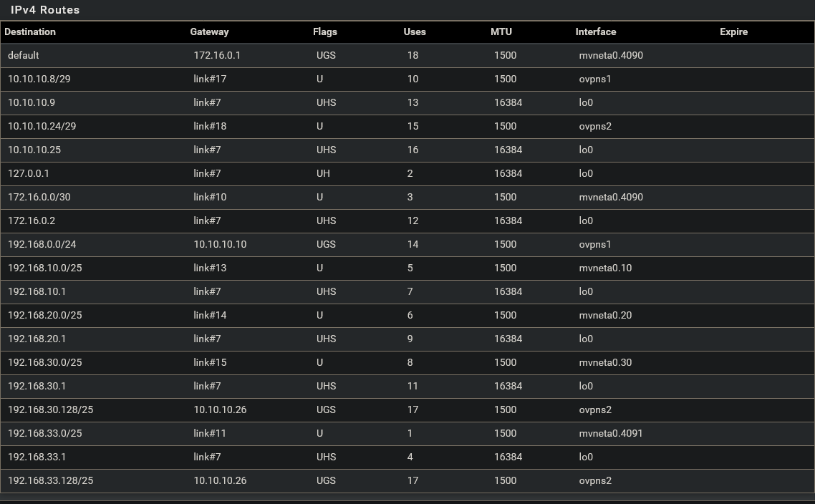815x504 pixels.
Task: Click link#10 gateway for 172.16.0.0/30
Action: point(210,197)
